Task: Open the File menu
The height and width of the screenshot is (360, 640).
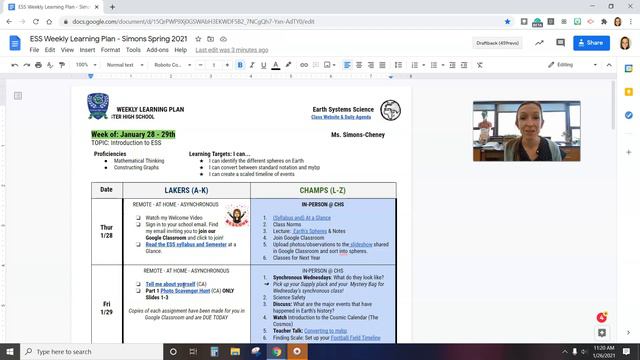Action: coord(34,50)
